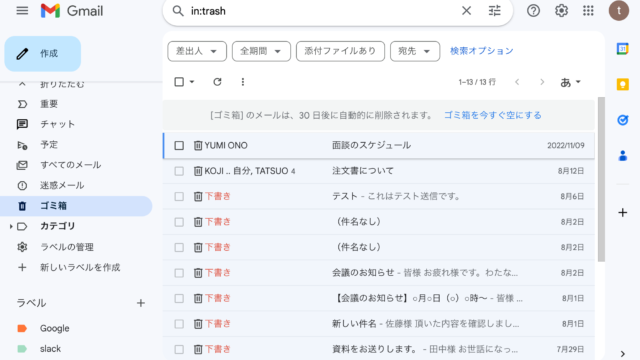This screenshot has width=640, height=360.
Task: Open the account avatar 't'
Action: [x=619, y=11]
